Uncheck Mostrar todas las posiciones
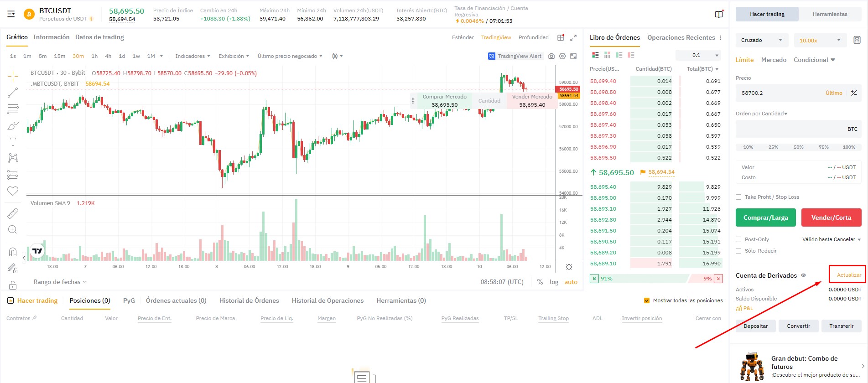The image size is (868, 383). pos(646,300)
